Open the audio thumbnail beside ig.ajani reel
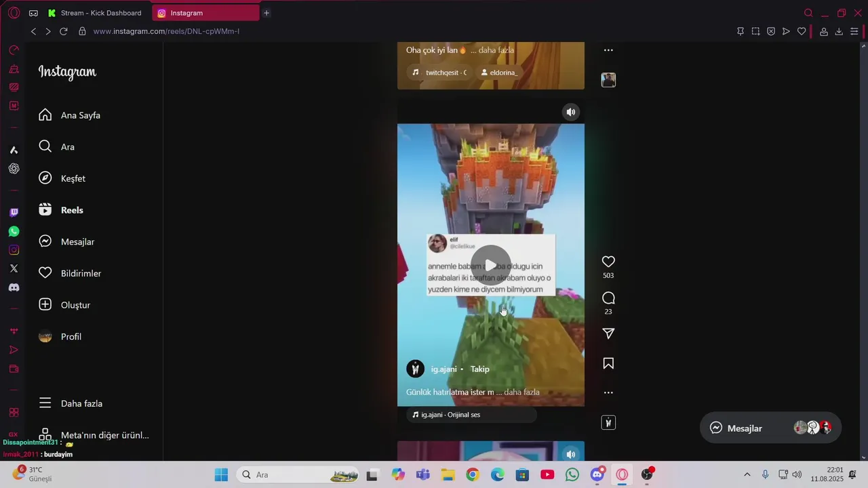The width and height of the screenshot is (868, 488). [x=608, y=423]
